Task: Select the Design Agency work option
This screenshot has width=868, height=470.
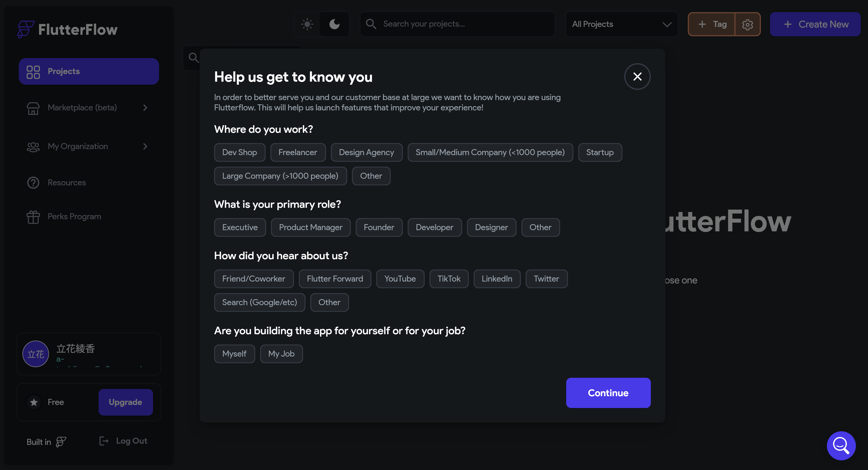Action: click(x=367, y=152)
